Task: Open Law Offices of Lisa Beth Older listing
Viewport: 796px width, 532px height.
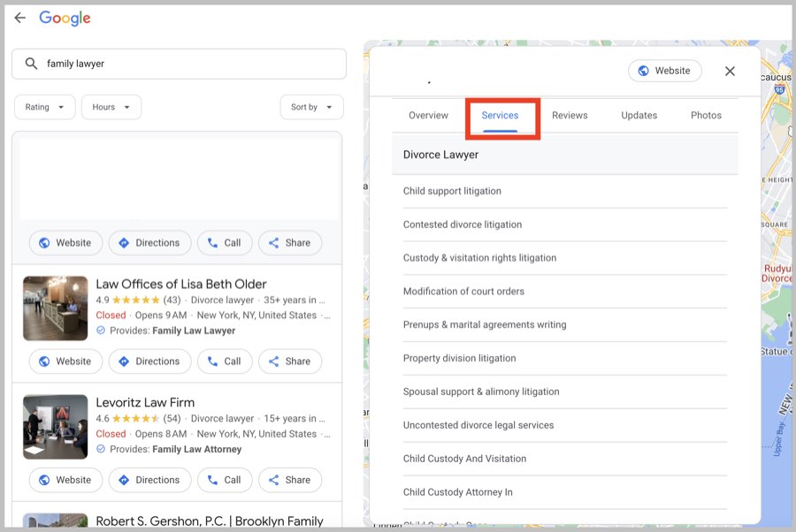Action: tap(181, 284)
